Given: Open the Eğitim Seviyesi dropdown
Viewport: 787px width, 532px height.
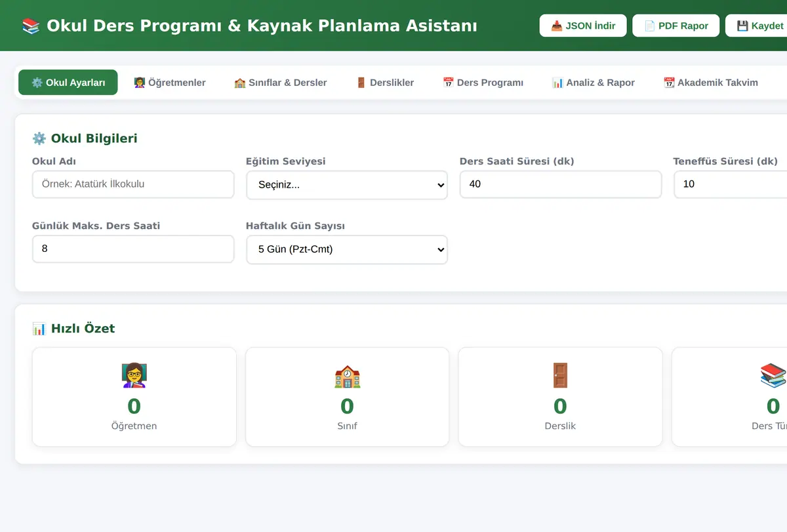Looking at the screenshot, I should tap(347, 185).
